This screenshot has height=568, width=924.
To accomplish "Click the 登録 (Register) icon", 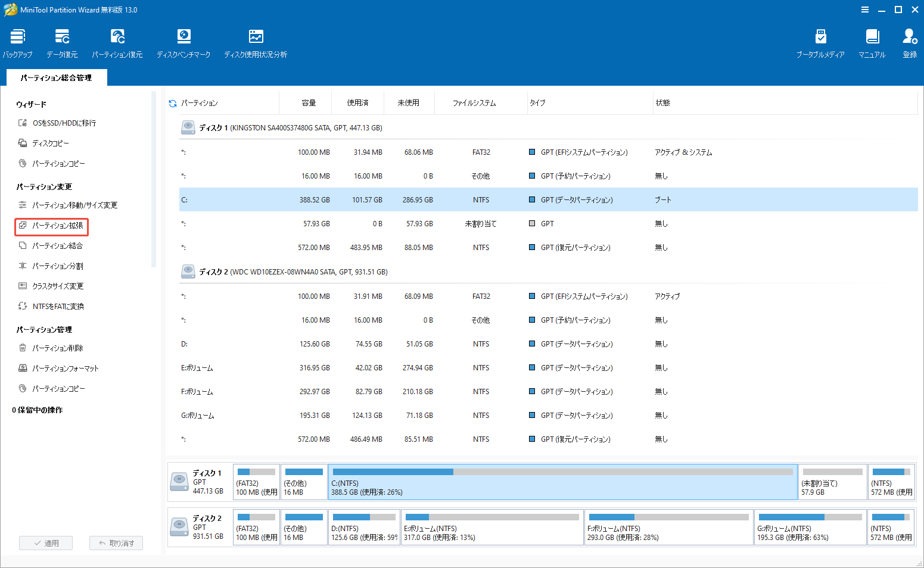I will [x=909, y=42].
